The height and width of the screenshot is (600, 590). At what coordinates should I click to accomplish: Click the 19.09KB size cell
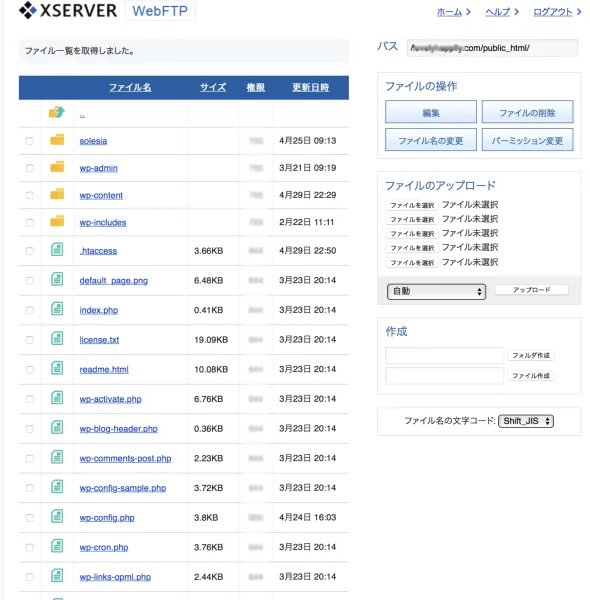211,340
